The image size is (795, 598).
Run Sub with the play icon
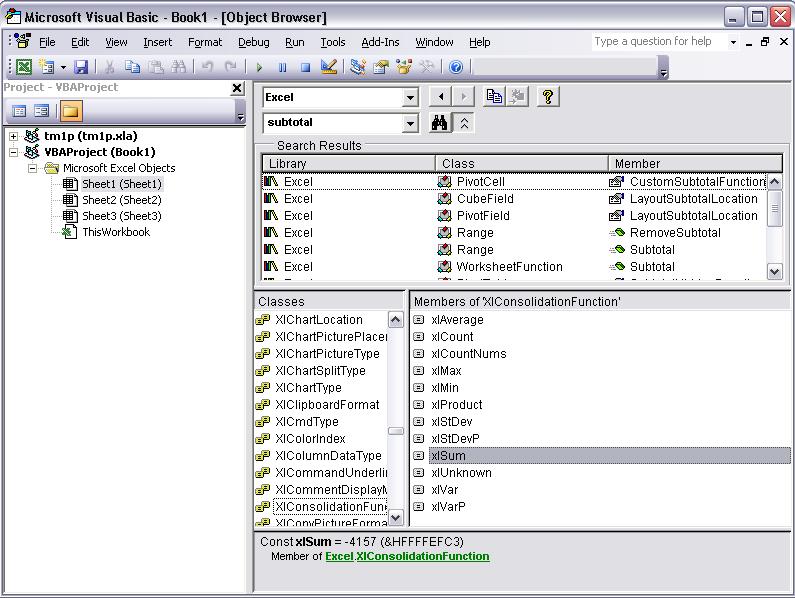[259, 66]
